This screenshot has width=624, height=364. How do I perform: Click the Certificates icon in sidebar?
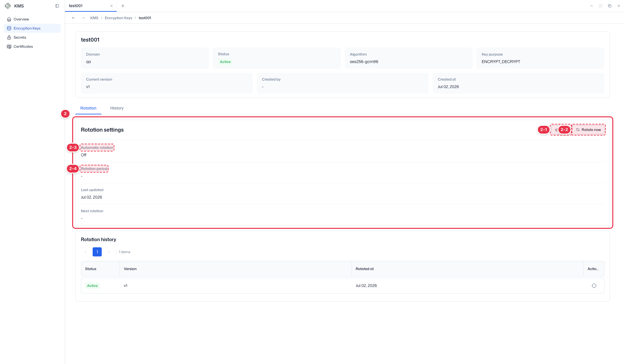click(x=9, y=46)
